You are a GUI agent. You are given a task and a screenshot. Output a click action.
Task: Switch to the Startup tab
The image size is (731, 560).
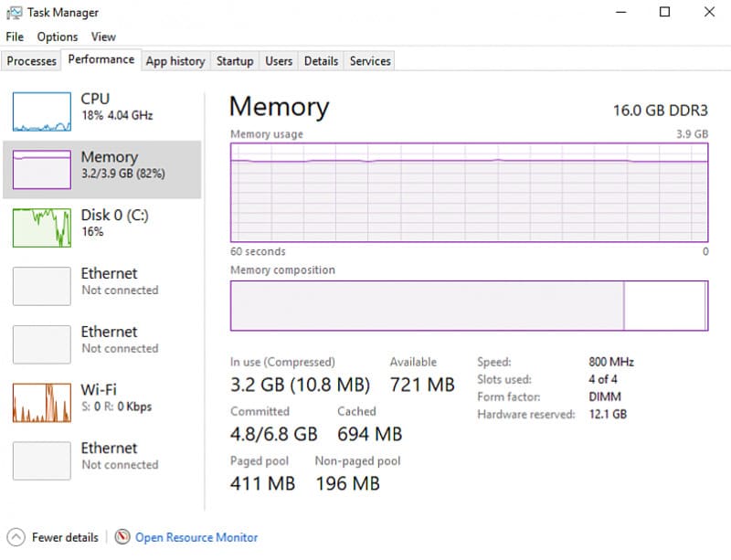click(x=235, y=61)
